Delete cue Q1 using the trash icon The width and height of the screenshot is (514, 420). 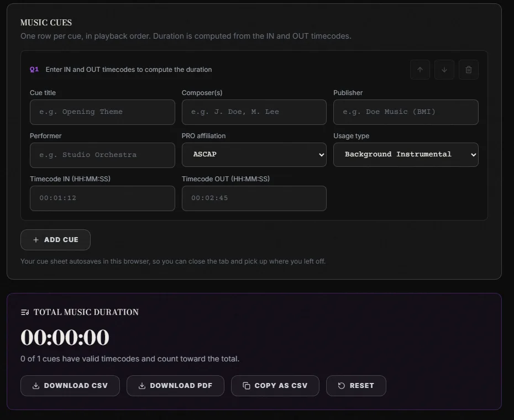(x=469, y=70)
